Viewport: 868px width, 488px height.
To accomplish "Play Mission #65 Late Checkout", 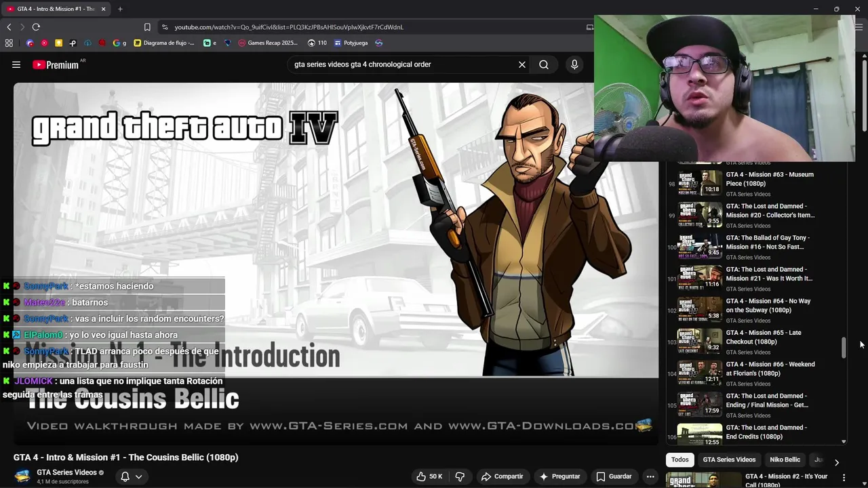I will [x=753, y=342].
